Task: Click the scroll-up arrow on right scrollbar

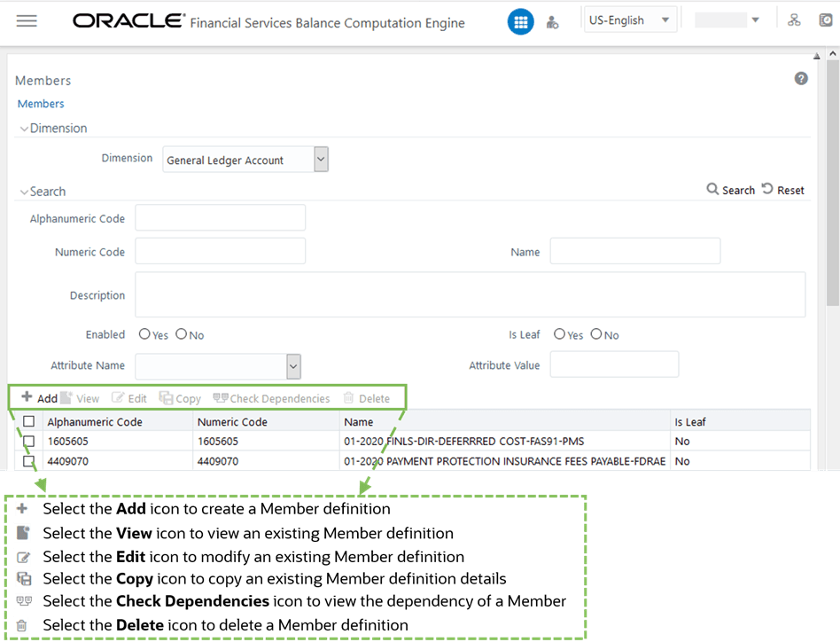Action: 833,53
